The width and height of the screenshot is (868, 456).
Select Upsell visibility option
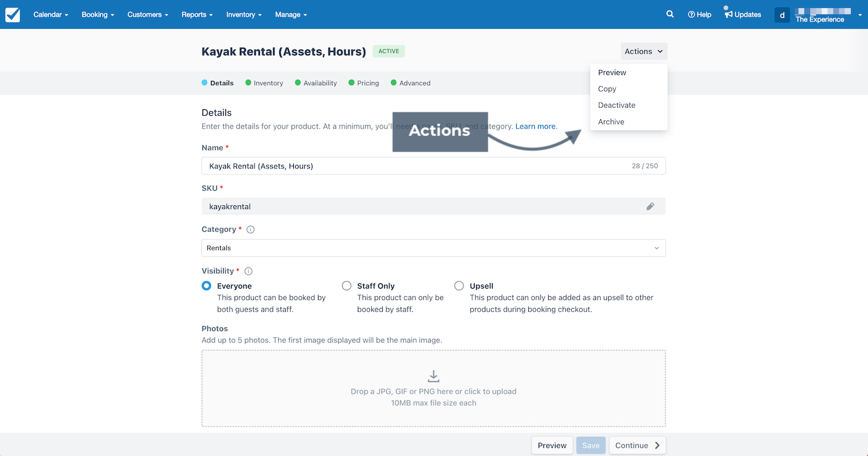tap(459, 286)
